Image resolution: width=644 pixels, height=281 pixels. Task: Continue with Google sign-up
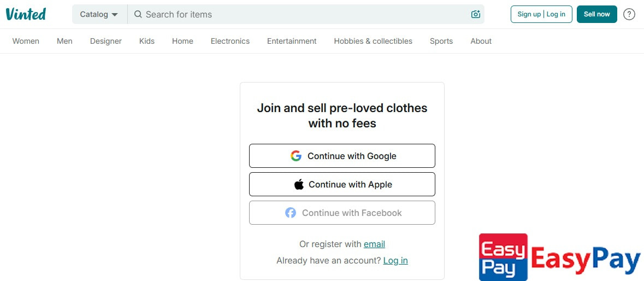click(342, 156)
